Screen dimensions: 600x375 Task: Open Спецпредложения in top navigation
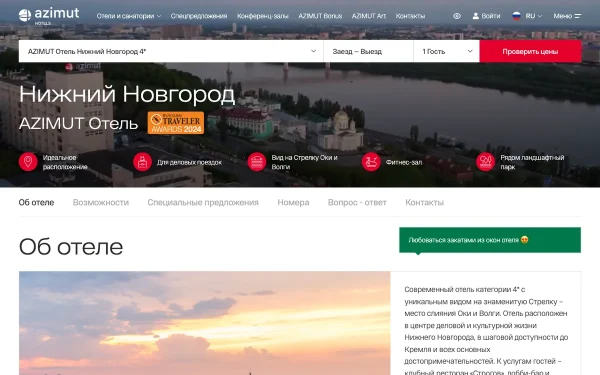199,16
